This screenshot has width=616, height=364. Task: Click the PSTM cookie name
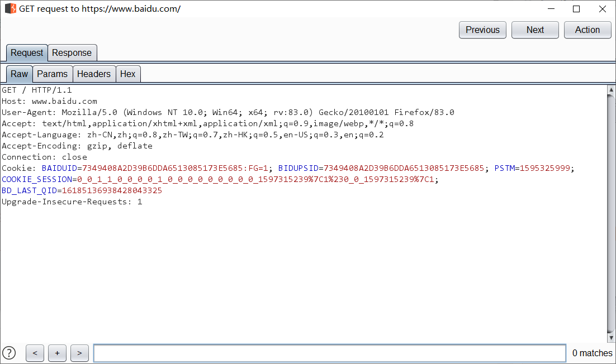point(504,168)
